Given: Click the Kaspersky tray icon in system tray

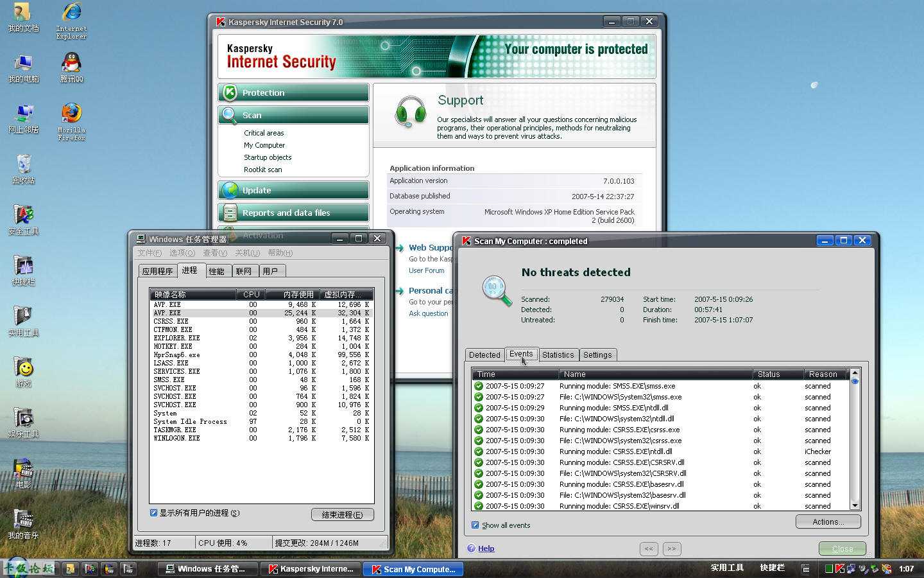Looking at the screenshot, I should coord(839,568).
